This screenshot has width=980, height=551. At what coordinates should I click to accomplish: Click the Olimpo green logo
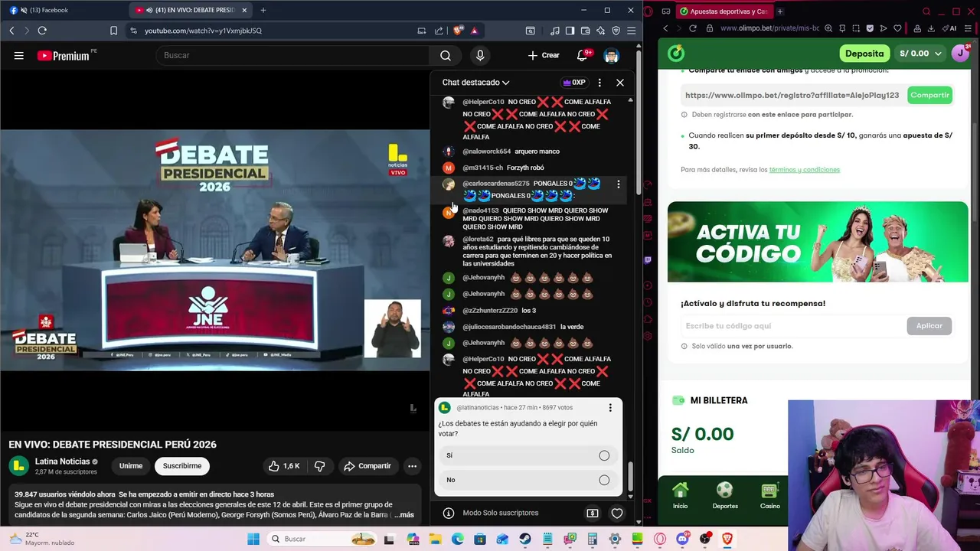pos(676,54)
